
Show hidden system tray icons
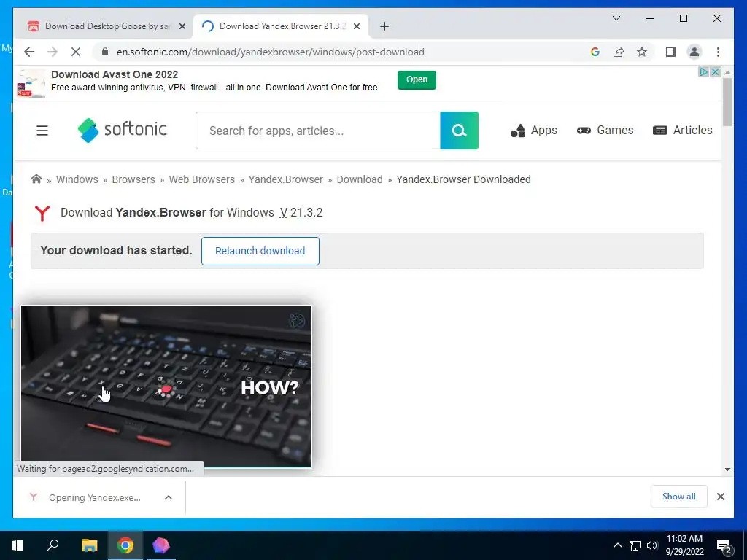(617, 545)
